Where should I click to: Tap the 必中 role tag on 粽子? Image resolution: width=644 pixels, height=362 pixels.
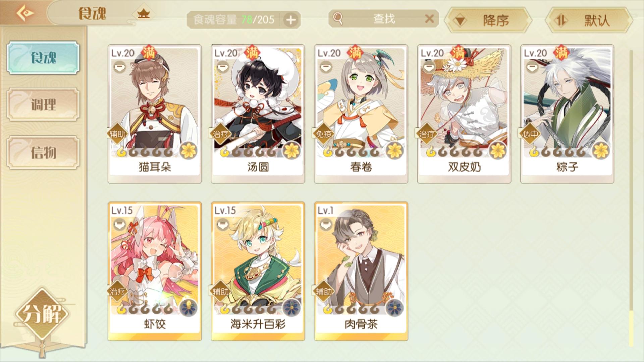(x=530, y=134)
